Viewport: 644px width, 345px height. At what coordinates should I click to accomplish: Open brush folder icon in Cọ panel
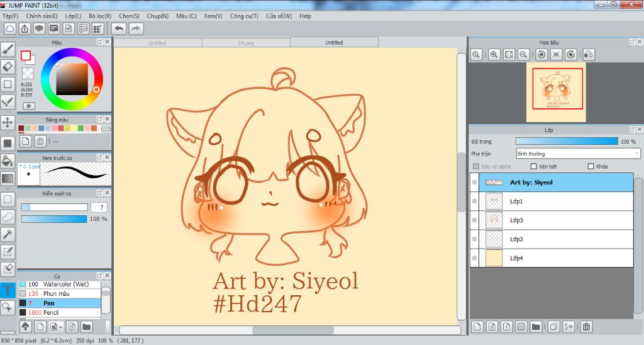86,327
